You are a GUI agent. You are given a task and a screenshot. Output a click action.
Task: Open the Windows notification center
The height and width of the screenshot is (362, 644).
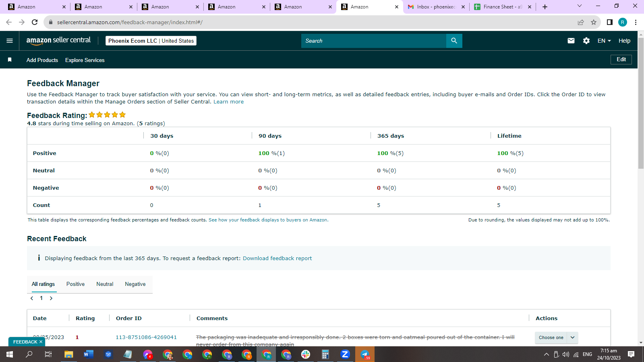[631, 354]
